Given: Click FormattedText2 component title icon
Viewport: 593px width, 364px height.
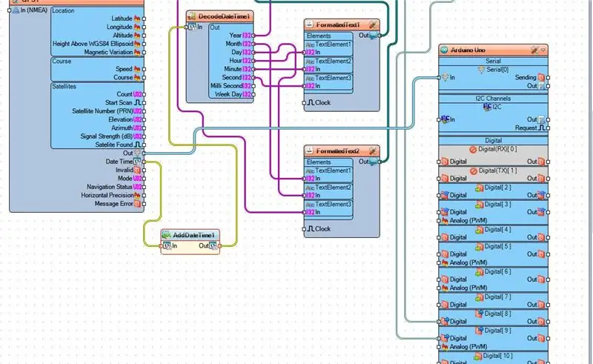Looking at the screenshot, I should 310,151.
